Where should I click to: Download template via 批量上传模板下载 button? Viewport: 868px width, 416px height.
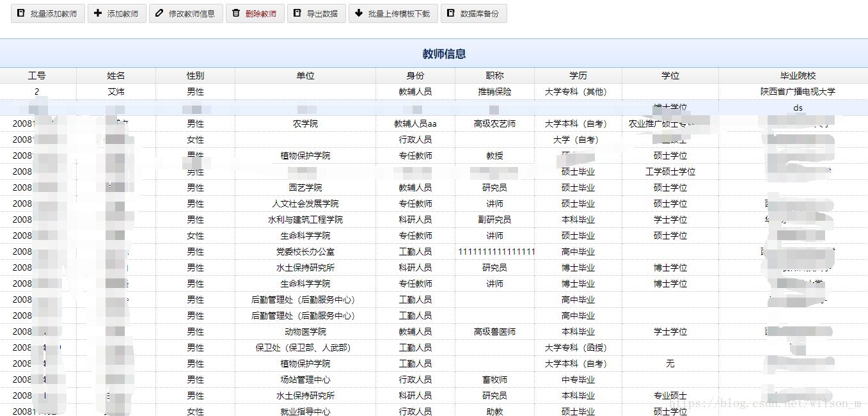point(393,13)
